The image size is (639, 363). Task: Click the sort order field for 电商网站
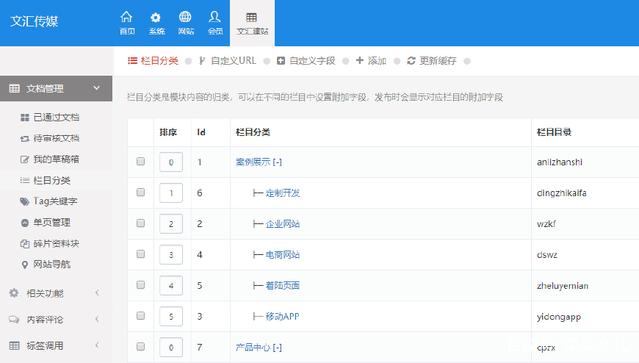[171, 255]
